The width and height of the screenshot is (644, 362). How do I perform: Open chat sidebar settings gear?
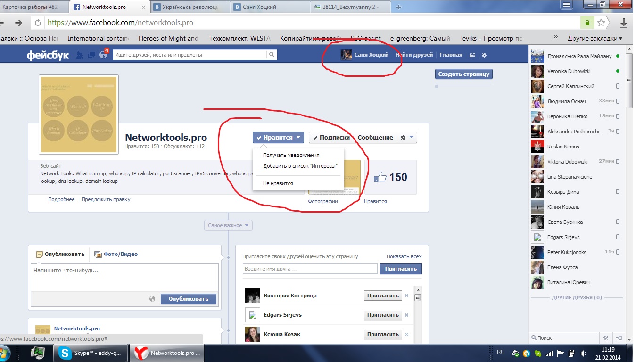tap(606, 337)
